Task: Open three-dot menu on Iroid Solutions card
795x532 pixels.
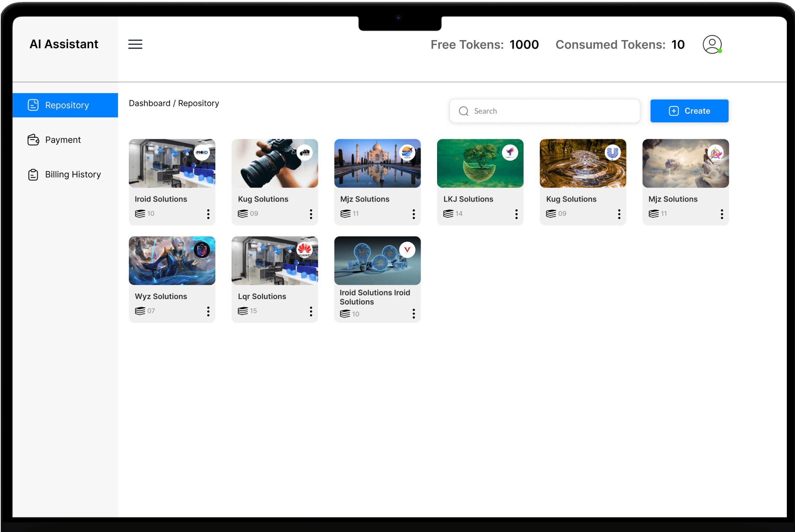Action: [208, 214]
